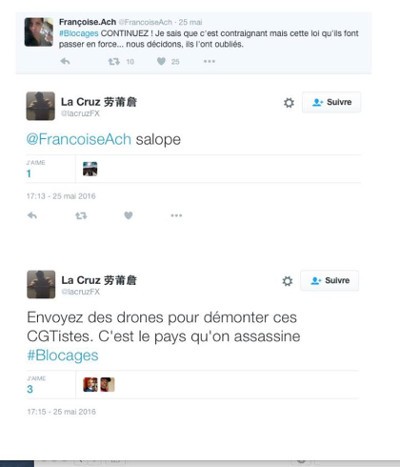Open the #Blocages hashtag in drones tweet

point(63,355)
